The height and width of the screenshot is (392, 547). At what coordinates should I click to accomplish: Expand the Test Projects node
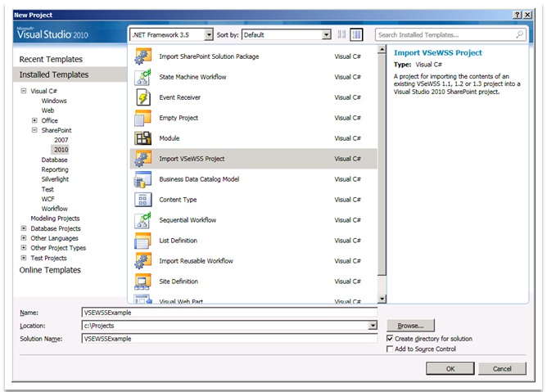pyautogui.click(x=24, y=258)
